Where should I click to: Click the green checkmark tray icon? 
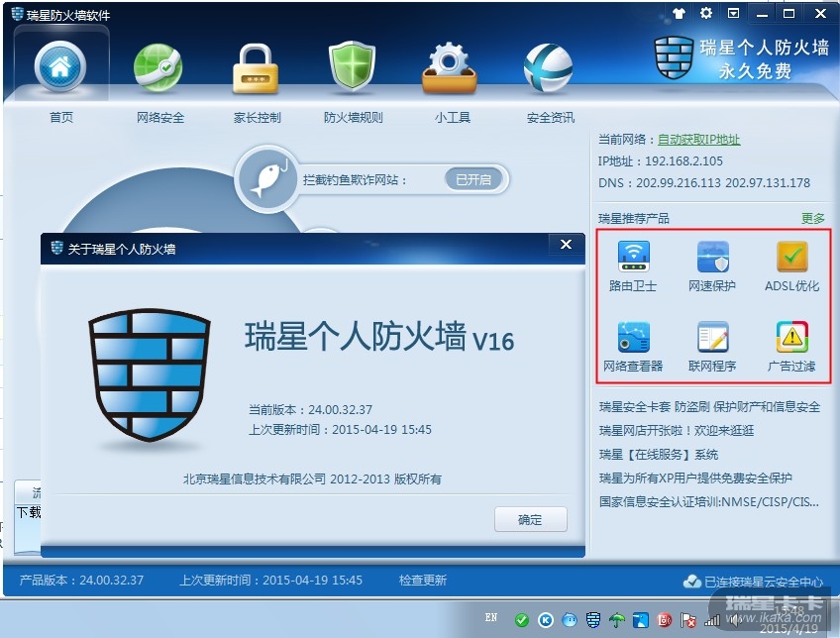pyautogui.click(x=522, y=620)
